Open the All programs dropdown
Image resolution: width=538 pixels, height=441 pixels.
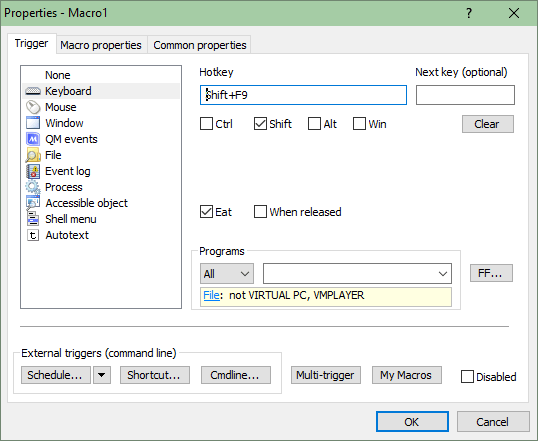tap(227, 274)
